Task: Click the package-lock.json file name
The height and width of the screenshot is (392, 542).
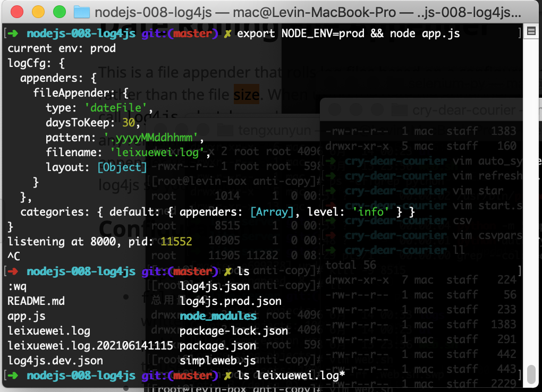Action: [x=234, y=331]
